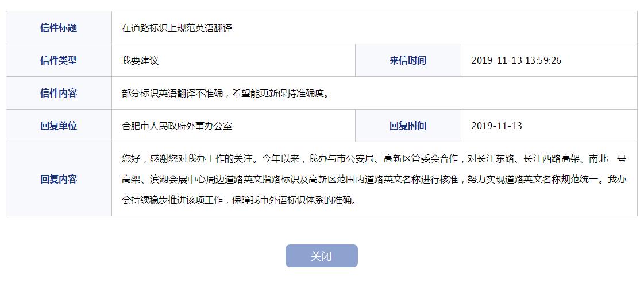
Task: Click the title text 在道路标识上规范英语翻译
Action: 177,28
